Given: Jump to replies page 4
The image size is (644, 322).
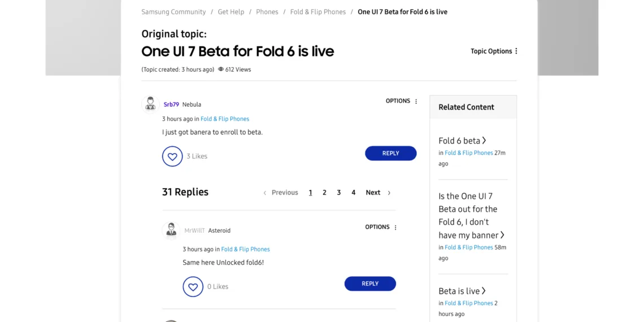Looking at the screenshot, I should (x=354, y=193).
